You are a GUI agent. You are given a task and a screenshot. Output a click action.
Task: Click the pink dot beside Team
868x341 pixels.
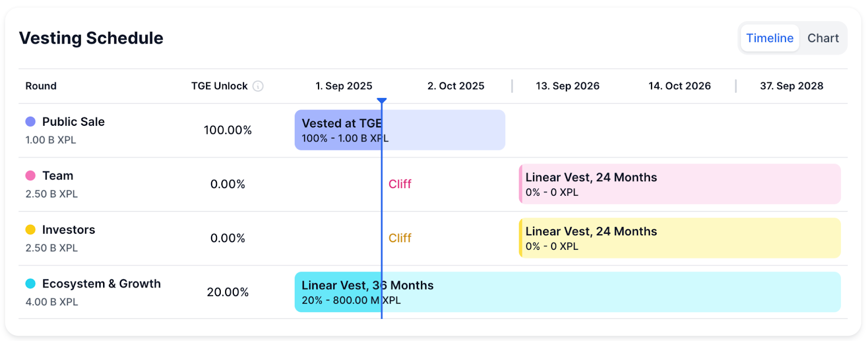tap(30, 175)
